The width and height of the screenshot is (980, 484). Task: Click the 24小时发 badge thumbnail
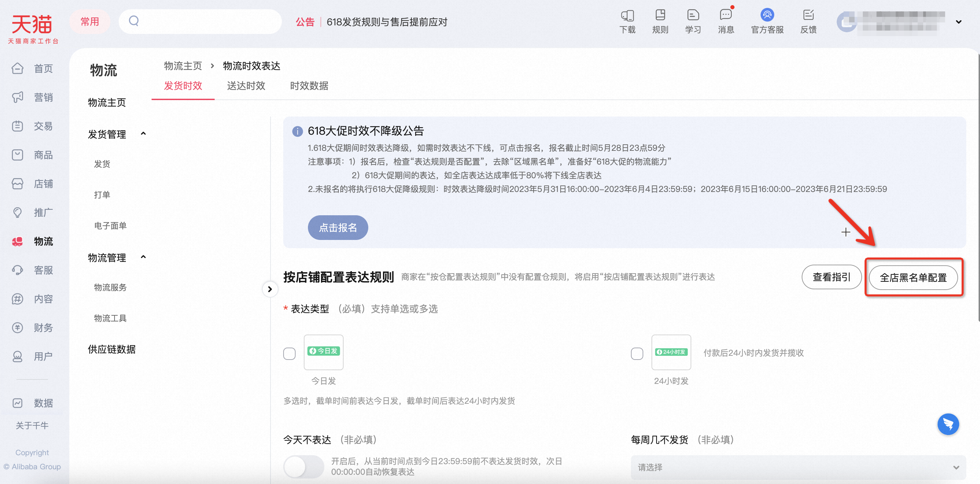coord(671,352)
